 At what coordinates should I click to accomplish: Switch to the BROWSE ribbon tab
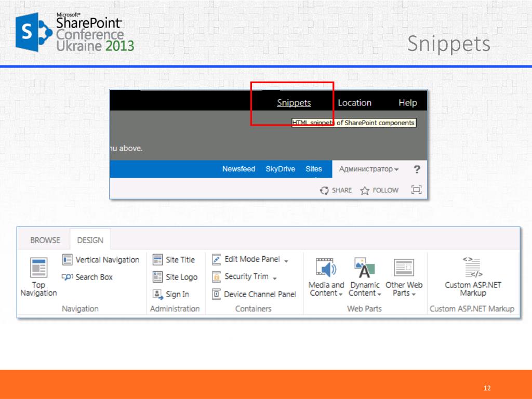coord(45,240)
